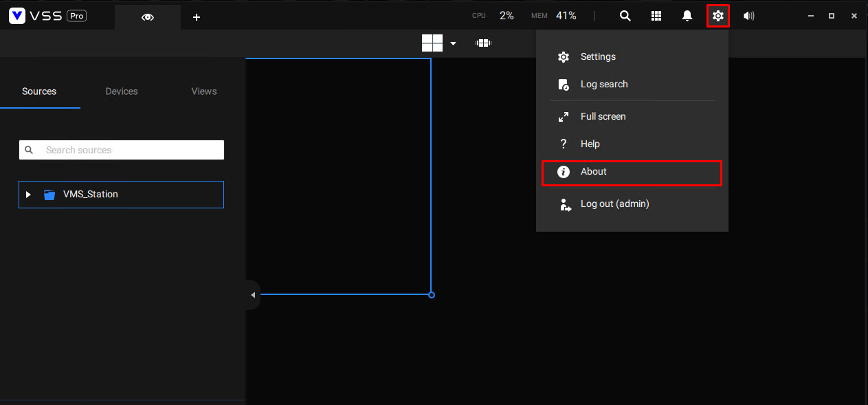
Task: View notifications via the bell icon
Action: click(687, 15)
